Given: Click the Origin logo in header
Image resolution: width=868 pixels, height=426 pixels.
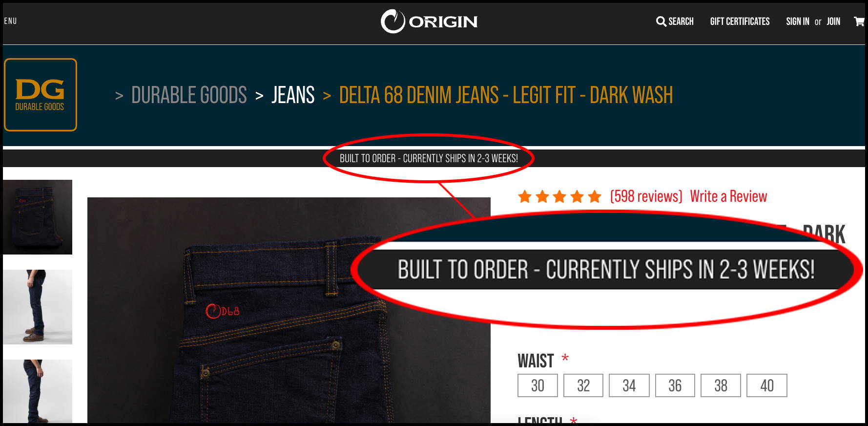Looking at the screenshot, I should tap(429, 21).
